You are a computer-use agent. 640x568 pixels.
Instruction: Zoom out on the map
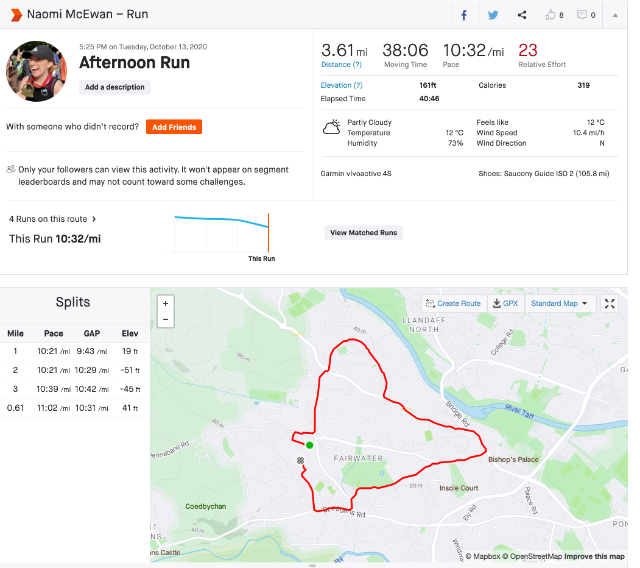click(165, 319)
